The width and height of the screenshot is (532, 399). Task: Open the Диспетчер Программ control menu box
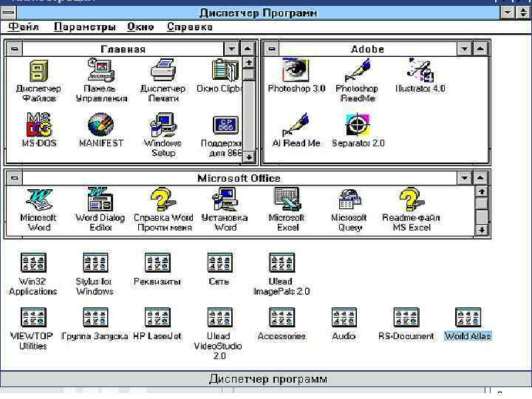point(8,13)
